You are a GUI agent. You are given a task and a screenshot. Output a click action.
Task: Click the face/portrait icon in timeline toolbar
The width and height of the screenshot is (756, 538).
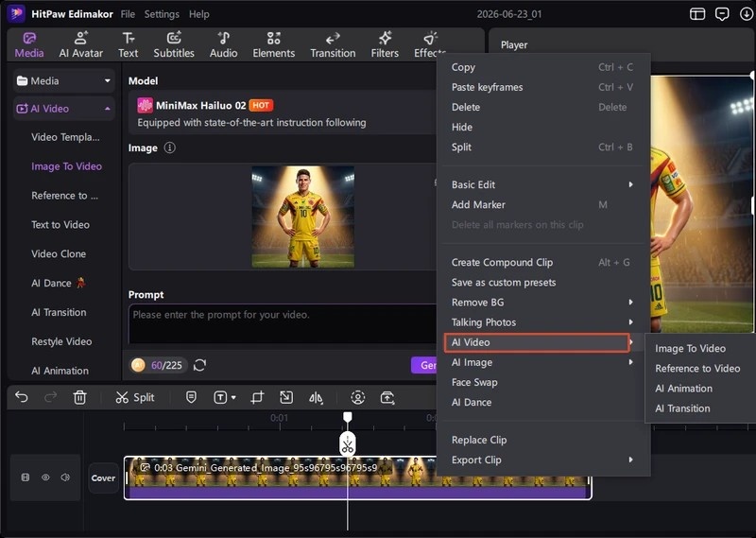[x=358, y=397]
